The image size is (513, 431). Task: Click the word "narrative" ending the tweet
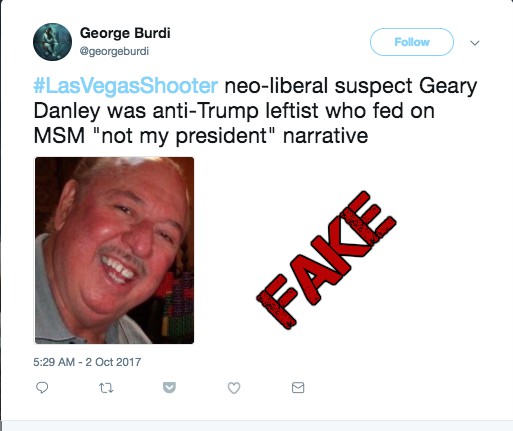coord(325,136)
